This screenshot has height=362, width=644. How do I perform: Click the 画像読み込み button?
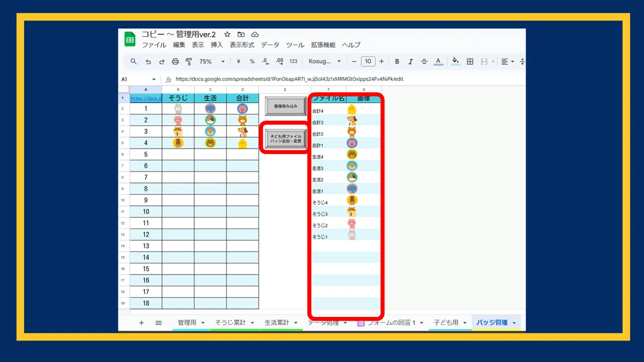(x=286, y=106)
